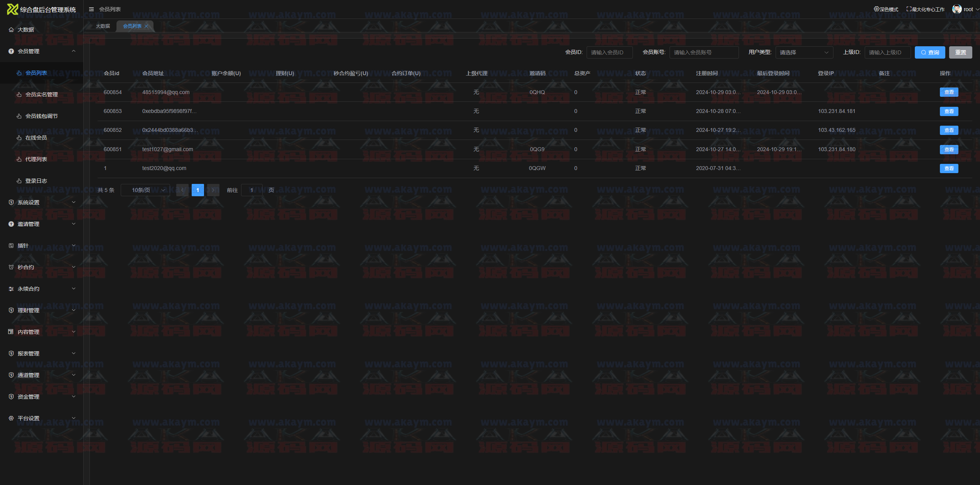This screenshot has width=980, height=485.
Task: Open 登录日志 in the sidebar
Action: 36,181
